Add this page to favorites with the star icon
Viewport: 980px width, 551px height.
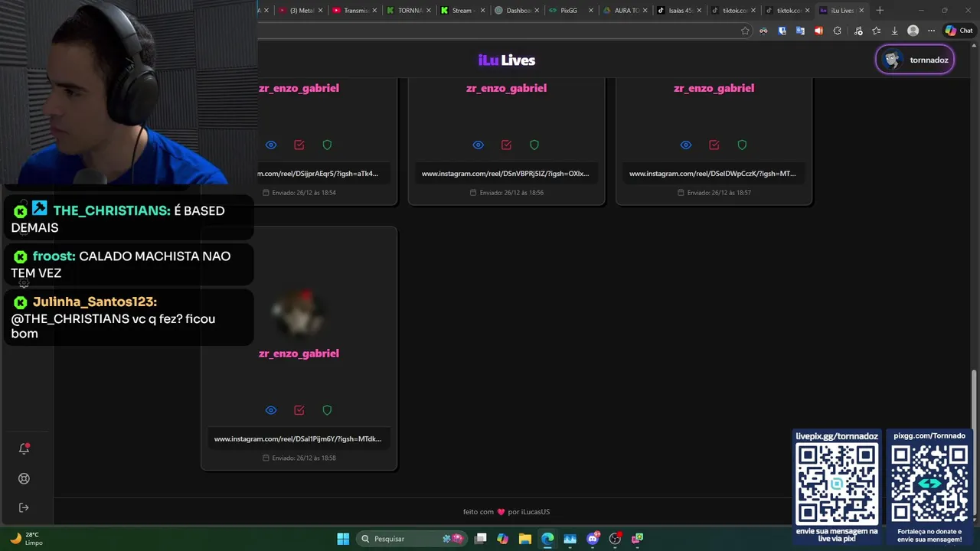745,31
